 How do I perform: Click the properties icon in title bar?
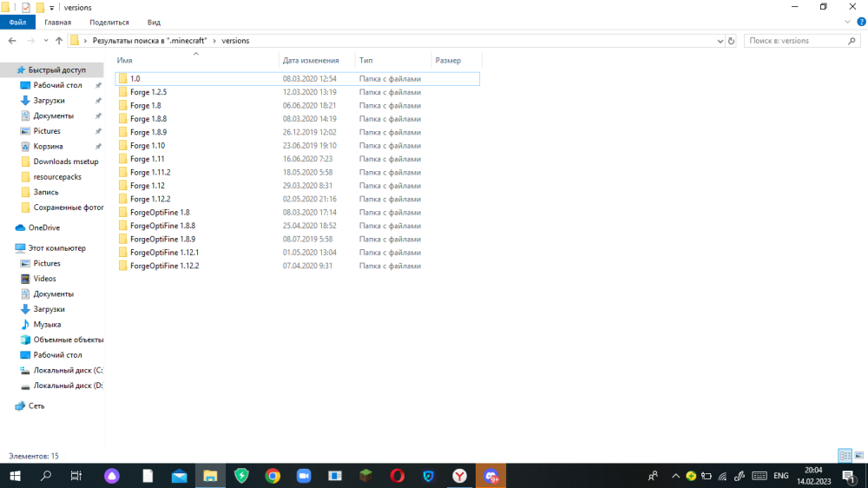25,7
